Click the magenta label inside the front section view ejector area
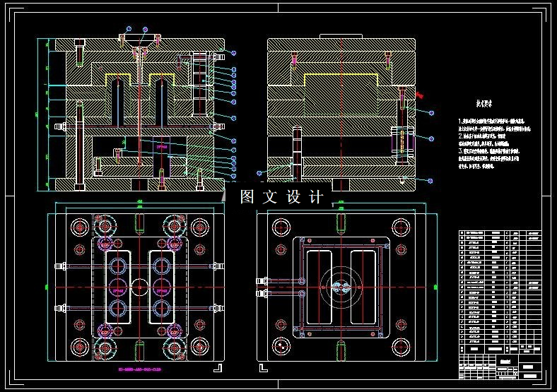The image size is (557, 392). pos(162,146)
